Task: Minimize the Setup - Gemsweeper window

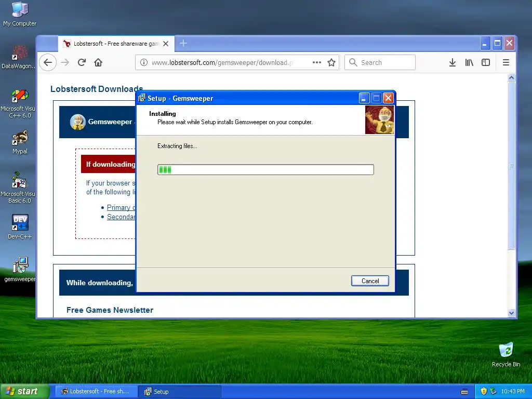Action: coord(364,98)
